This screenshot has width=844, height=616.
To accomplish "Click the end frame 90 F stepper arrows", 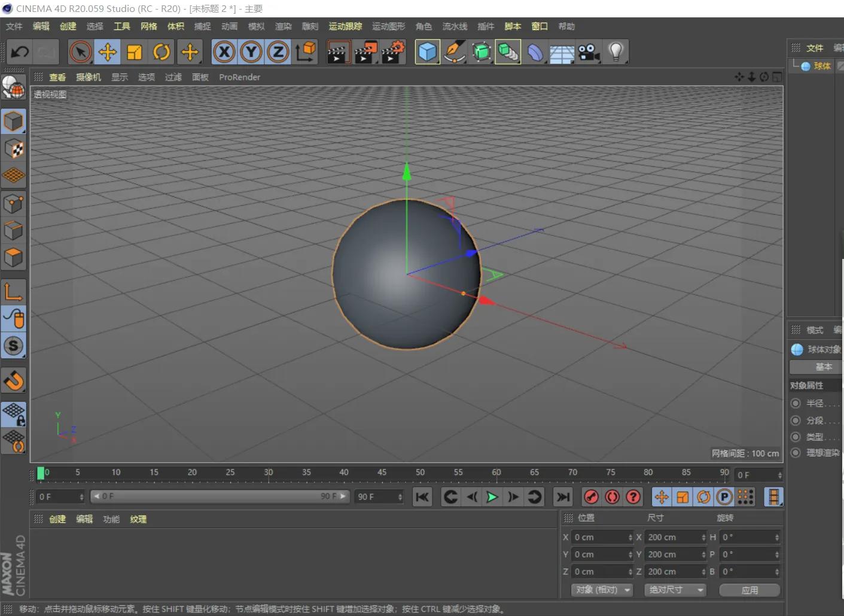I will pos(400,497).
